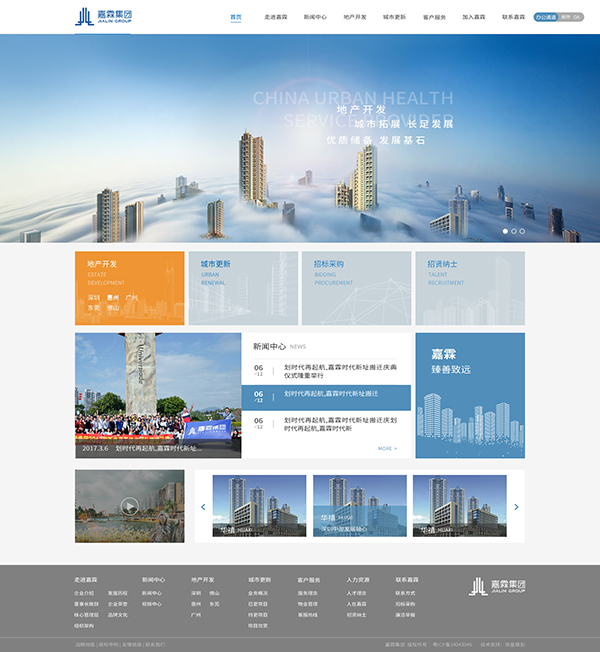
Task: Select the second banner slide dot
Action: click(x=514, y=231)
